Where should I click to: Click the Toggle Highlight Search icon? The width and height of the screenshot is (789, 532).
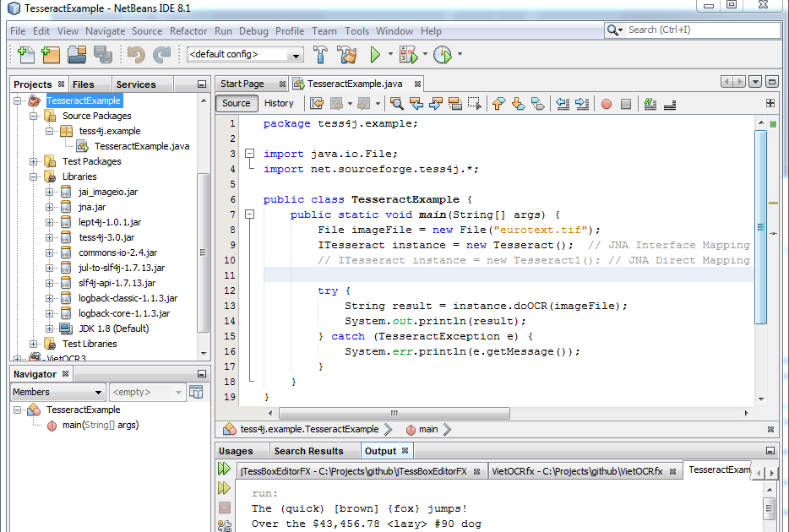pyautogui.click(x=454, y=104)
